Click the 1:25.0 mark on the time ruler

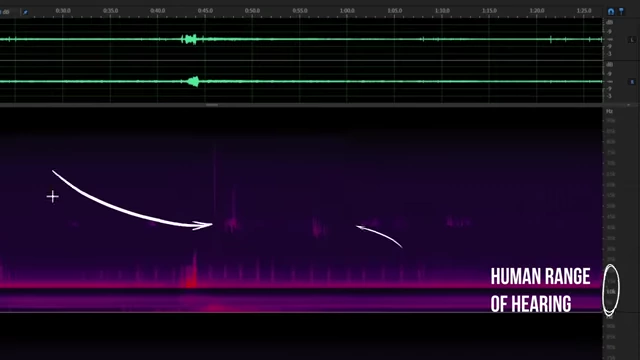[x=584, y=11]
